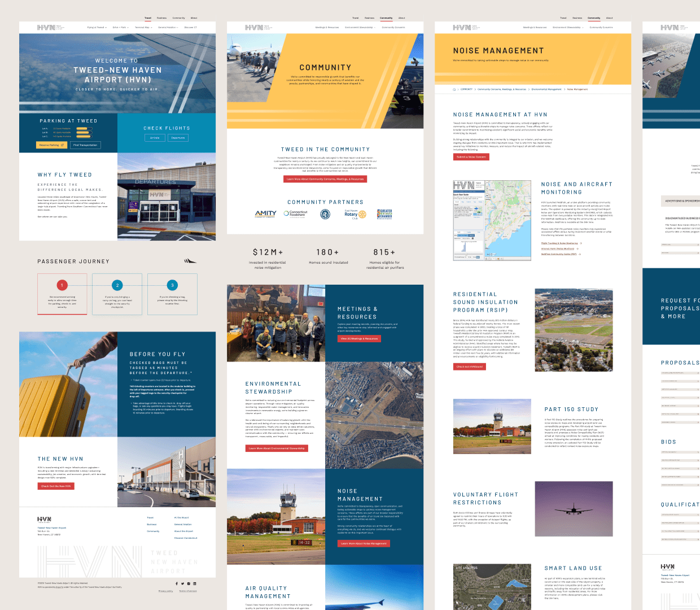Viewport: 700px width, 610px height.
Task: Open the General Aviation dropdown
Action: pos(168,27)
